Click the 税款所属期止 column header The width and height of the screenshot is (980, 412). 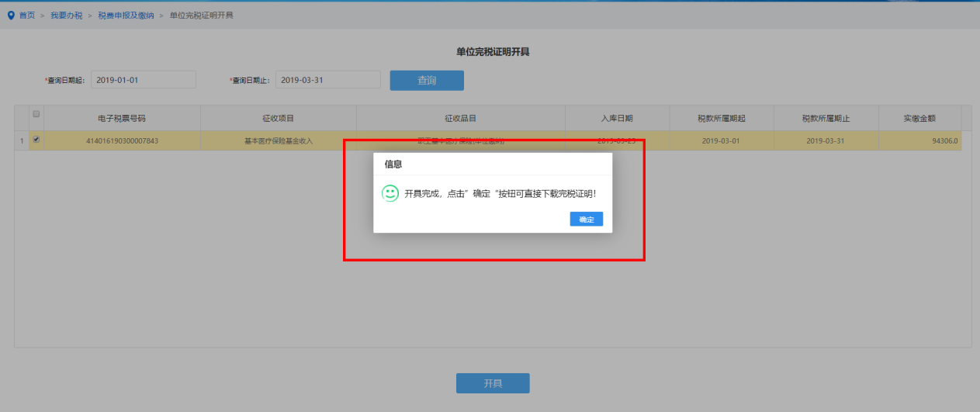(x=826, y=118)
